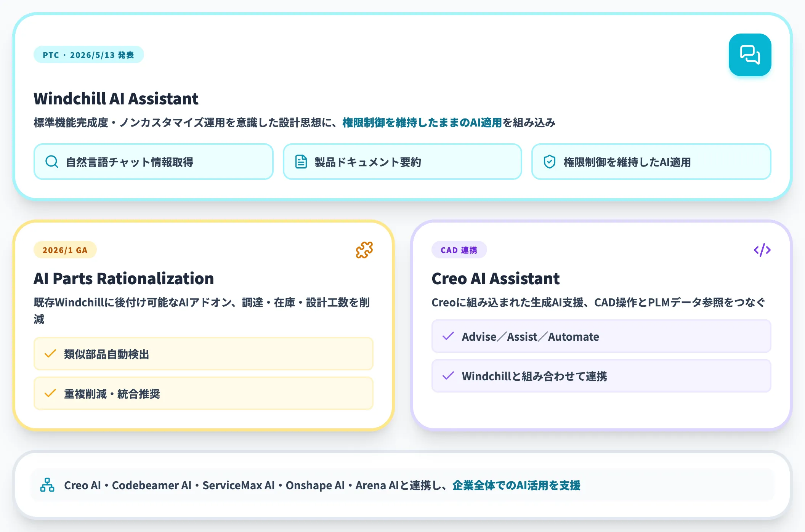Click the 2026/1 GA badge
This screenshot has height=532, width=805.
[x=65, y=250]
